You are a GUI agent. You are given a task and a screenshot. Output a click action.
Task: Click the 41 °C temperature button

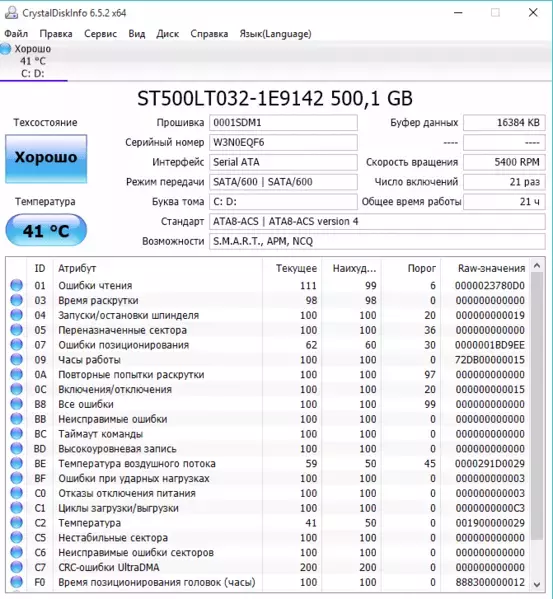pyautogui.click(x=46, y=230)
